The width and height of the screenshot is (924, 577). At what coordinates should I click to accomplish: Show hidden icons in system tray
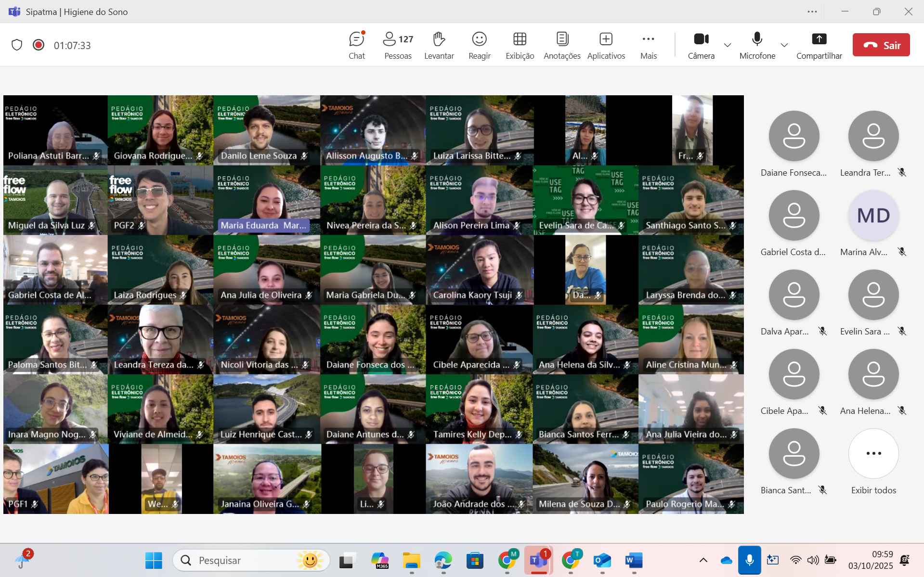pos(703,560)
